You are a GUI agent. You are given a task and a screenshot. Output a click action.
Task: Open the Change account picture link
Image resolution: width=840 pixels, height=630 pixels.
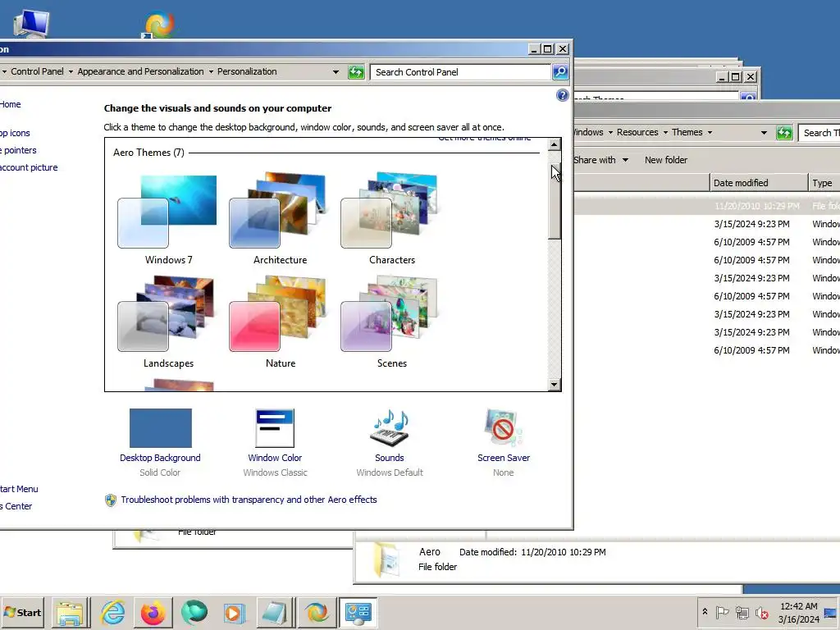pyautogui.click(x=29, y=167)
